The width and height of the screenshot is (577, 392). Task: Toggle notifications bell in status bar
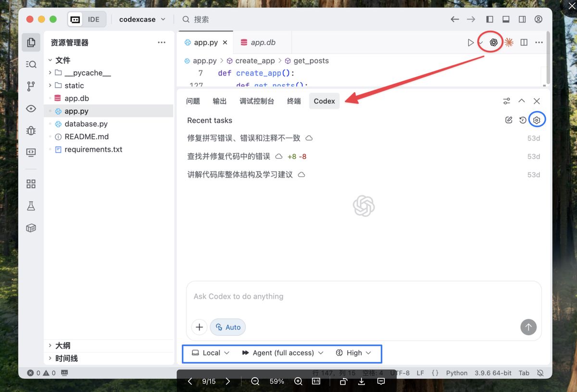540,373
